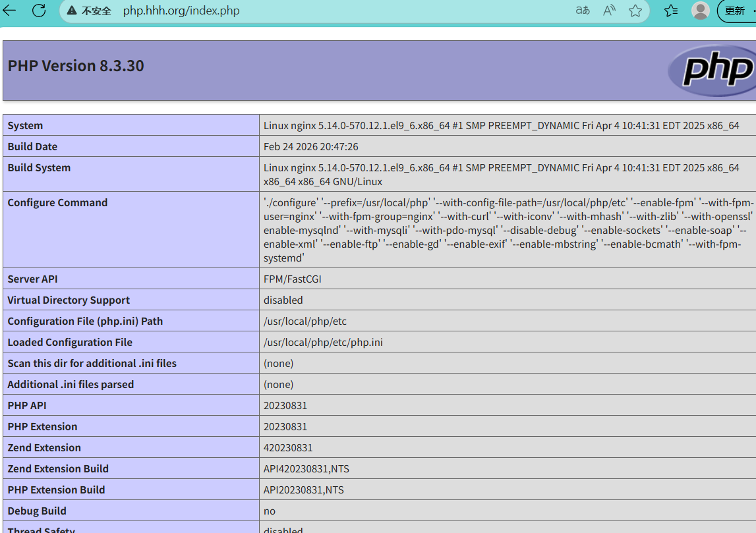Open the translate page icon
This screenshot has height=533, width=756.
pos(583,10)
